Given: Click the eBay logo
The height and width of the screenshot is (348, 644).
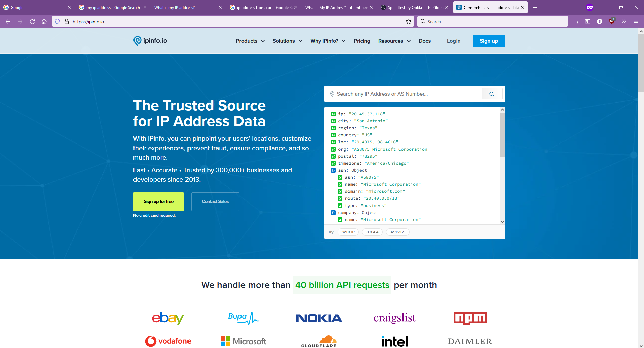Looking at the screenshot, I should (x=168, y=318).
